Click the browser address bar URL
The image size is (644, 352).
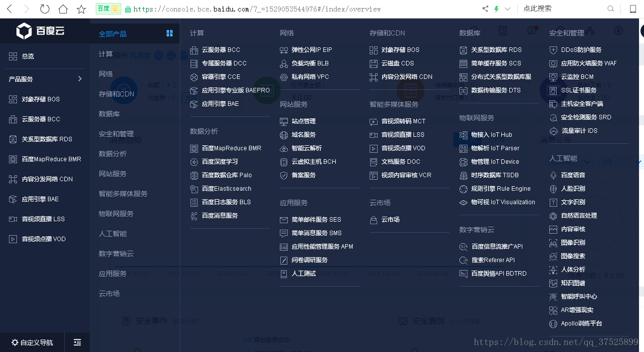coord(257,9)
